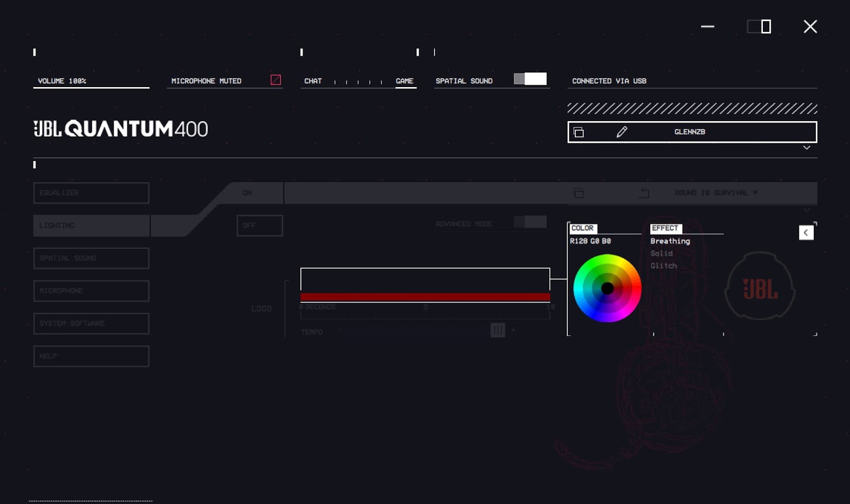
Task: Expand the chevron below the profile box
Action: click(x=806, y=148)
